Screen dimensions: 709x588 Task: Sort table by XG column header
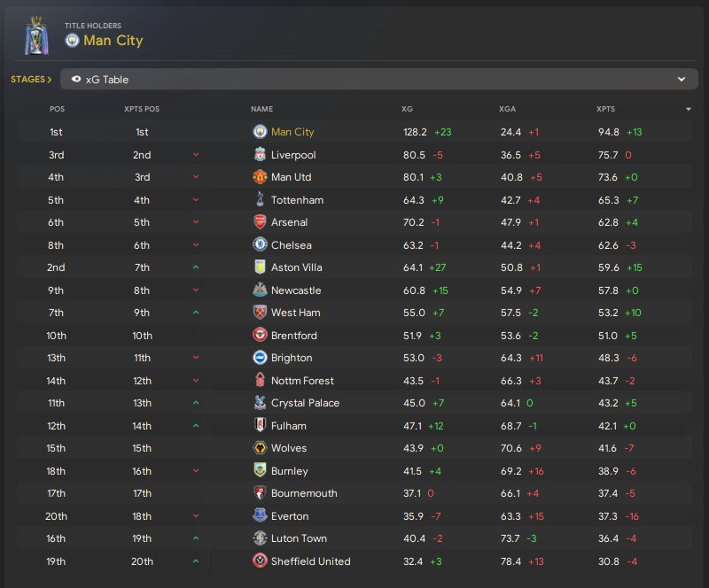point(407,109)
